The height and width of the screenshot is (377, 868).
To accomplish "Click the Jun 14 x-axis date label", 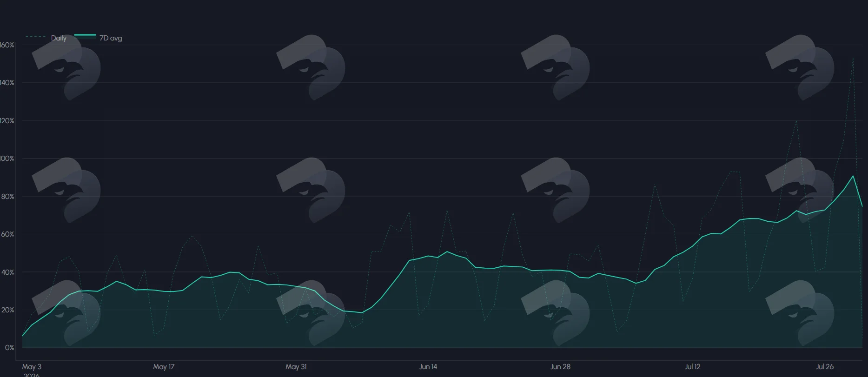I will click(x=428, y=367).
